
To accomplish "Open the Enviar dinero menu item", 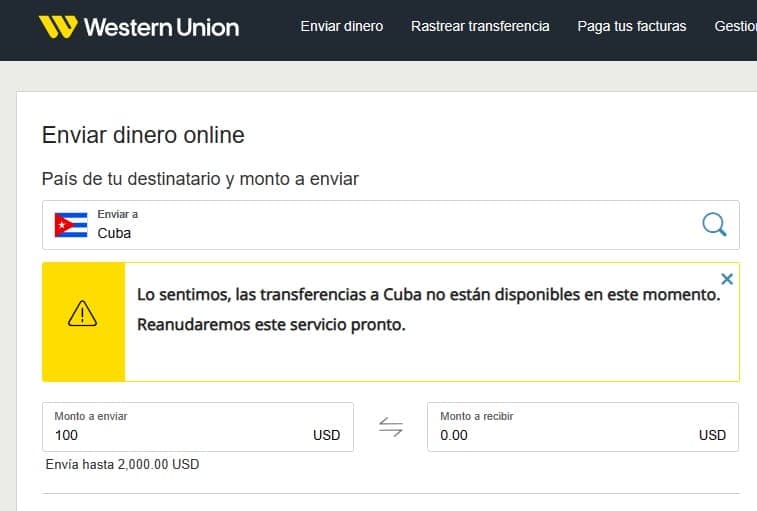I will [341, 26].
